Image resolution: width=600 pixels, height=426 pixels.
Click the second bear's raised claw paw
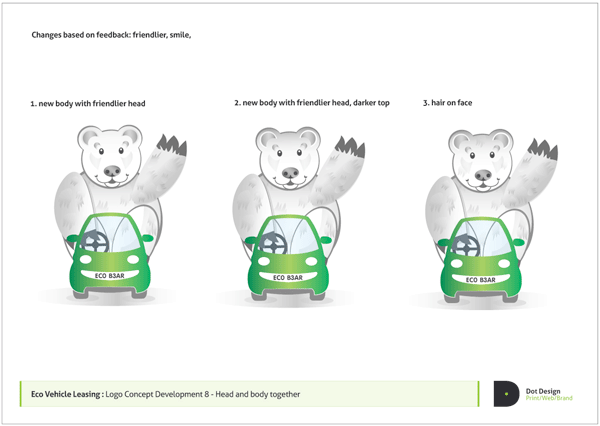coord(350,147)
